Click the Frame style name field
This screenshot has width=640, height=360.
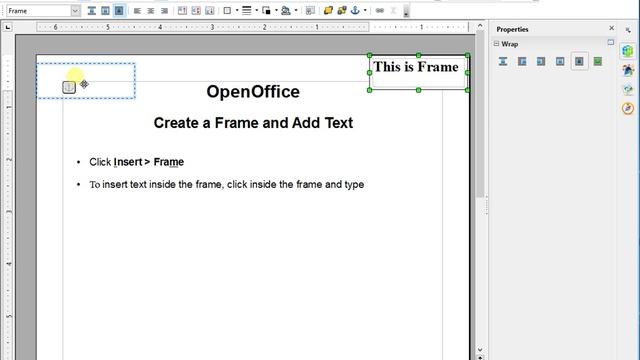38,11
